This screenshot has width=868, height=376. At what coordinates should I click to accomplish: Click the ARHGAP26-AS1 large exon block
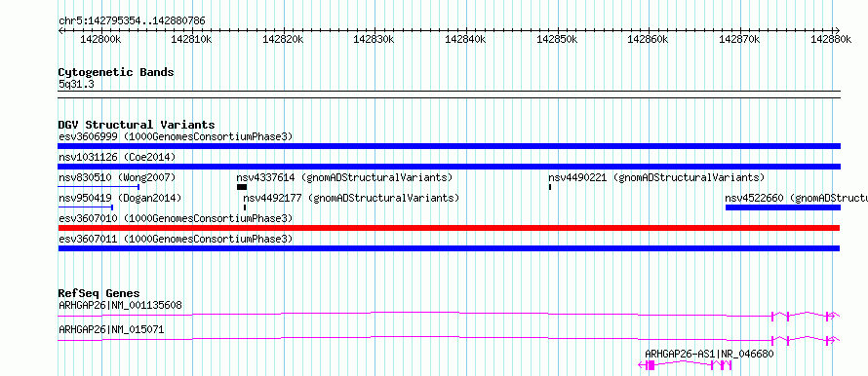pos(651,365)
